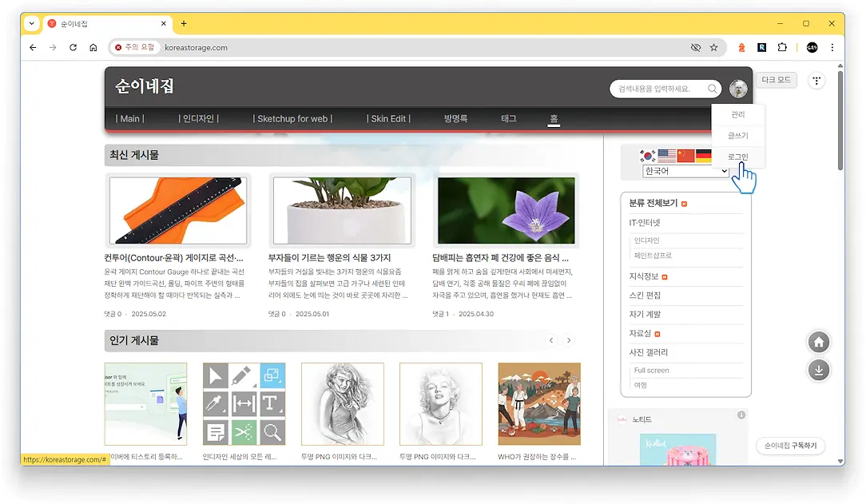Image resolution: width=866 pixels, height=504 pixels.
Task: Open the profile avatar icon
Action: click(x=737, y=89)
